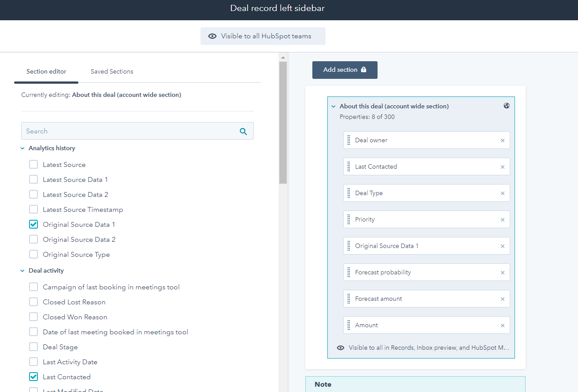Click the property Search field
Viewport: 578px width, 392px height.
[137, 131]
